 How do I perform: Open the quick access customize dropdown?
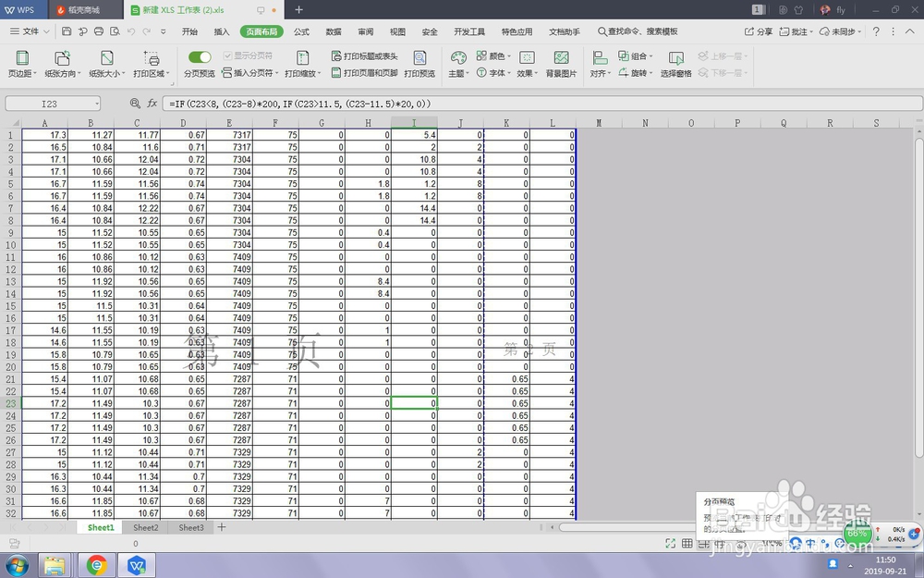pyautogui.click(x=164, y=31)
